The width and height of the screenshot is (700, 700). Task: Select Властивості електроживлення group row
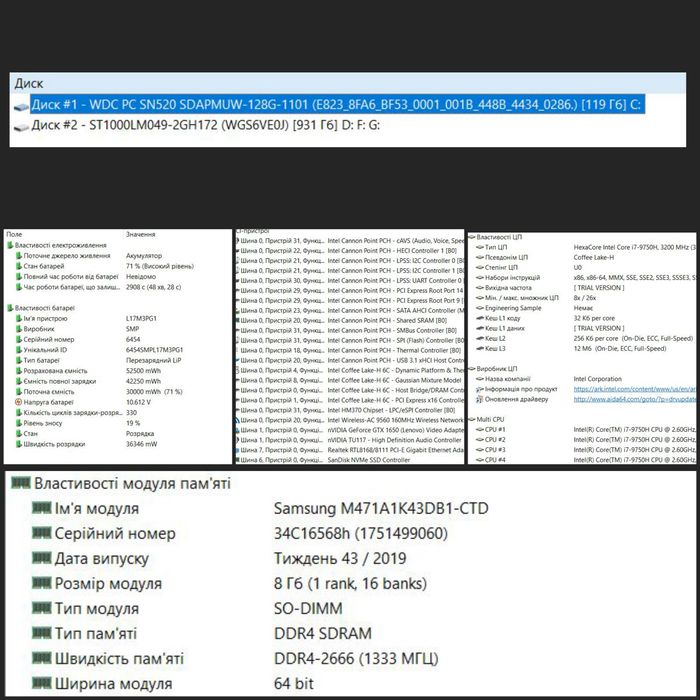coord(57,245)
